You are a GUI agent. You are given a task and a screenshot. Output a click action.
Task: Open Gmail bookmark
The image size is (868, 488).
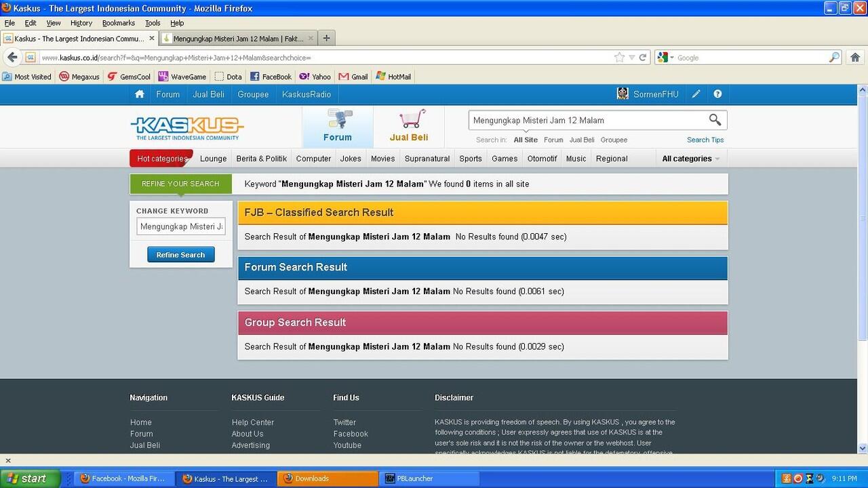tap(353, 77)
